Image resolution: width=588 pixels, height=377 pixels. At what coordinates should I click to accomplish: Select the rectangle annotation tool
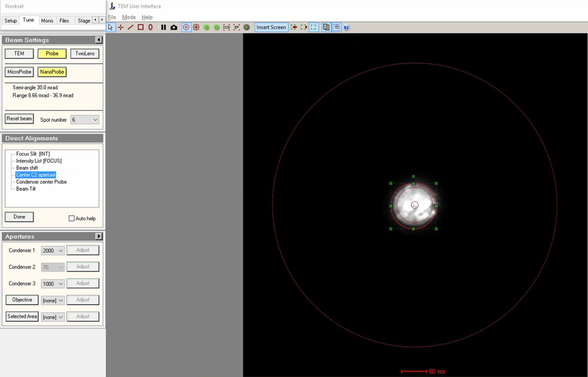tap(140, 27)
